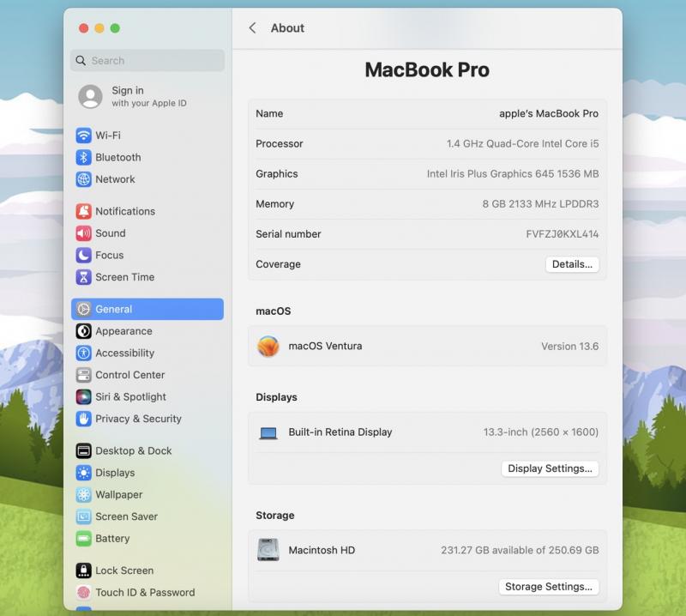The height and width of the screenshot is (616, 686).
Task: Click the macOS Ventura logo icon
Action: click(x=268, y=347)
